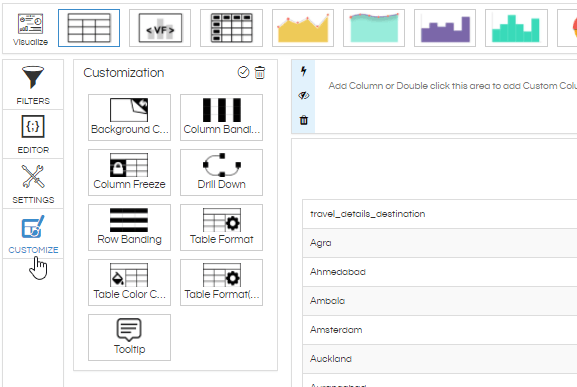Delete customization with trash icon
The image size is (577, 387).
(x=260, y=72)
